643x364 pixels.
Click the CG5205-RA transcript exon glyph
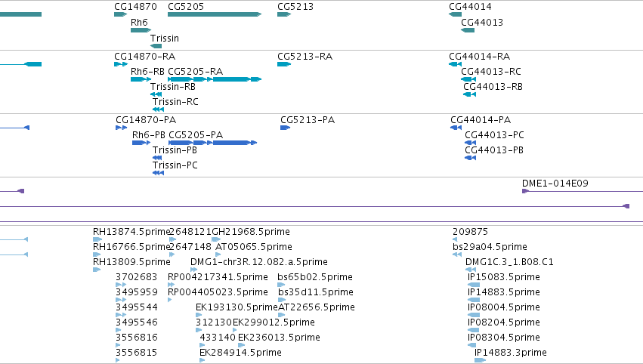point(215,79)
